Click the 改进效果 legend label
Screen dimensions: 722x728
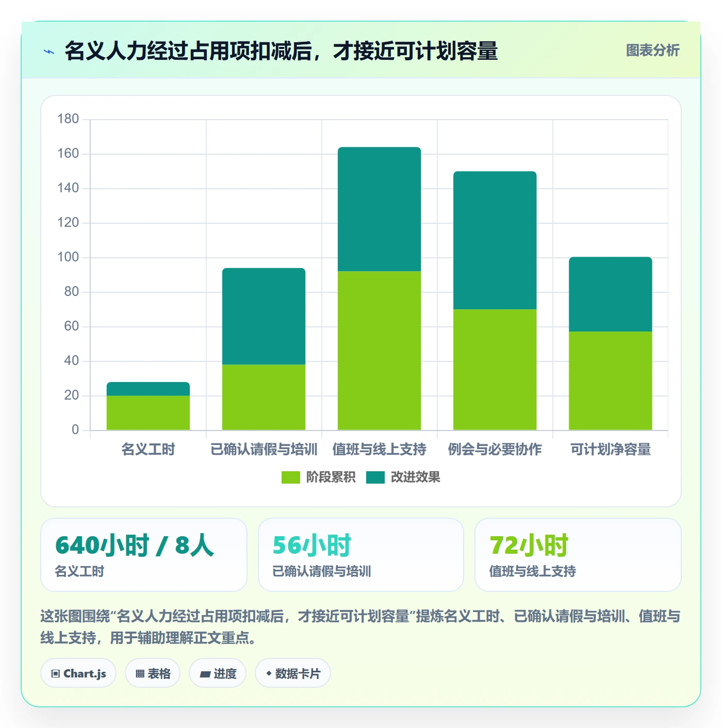415,477
